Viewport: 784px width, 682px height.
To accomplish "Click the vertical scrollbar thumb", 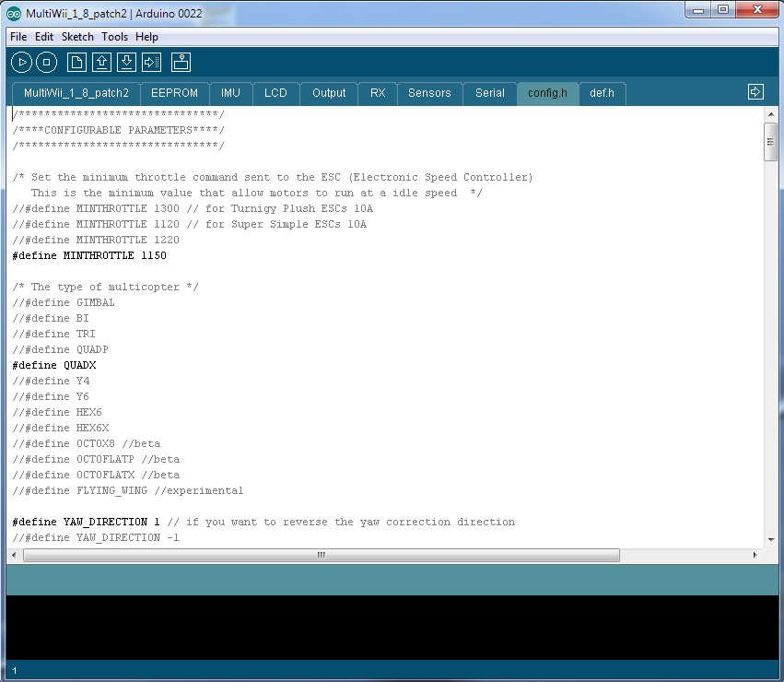I will 770,142.
